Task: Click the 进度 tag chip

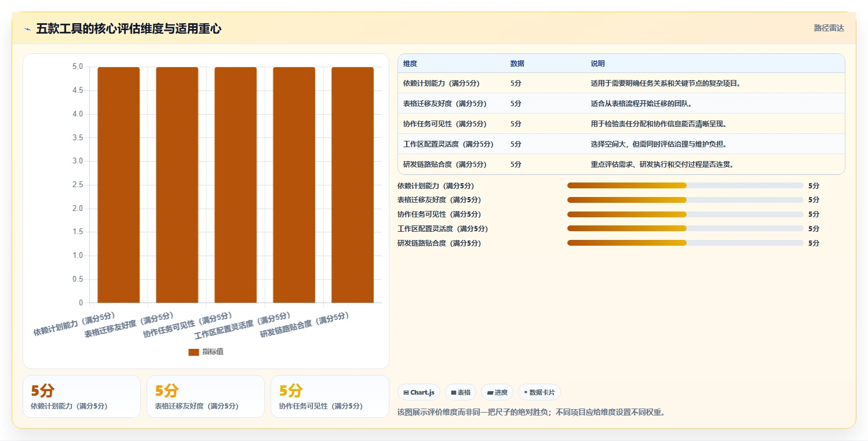Action: (497, 392)
